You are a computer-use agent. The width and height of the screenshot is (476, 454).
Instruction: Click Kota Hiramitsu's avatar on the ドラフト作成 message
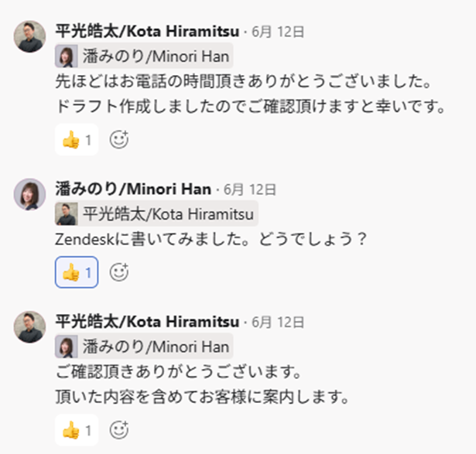coord(29,36)
